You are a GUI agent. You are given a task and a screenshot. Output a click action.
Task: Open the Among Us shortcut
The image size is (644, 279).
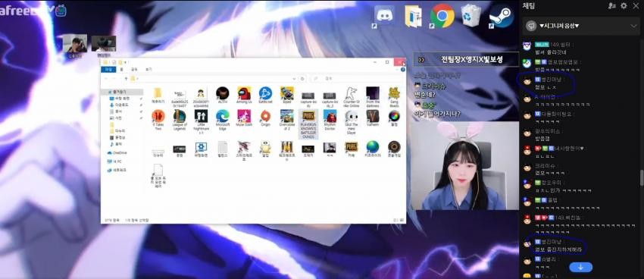(x=244, y=96)
